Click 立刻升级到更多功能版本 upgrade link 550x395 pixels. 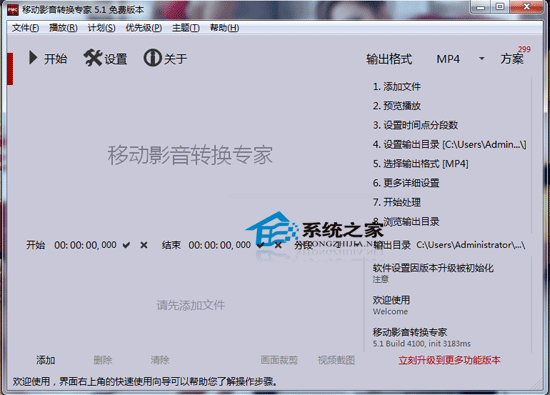click(x=449, y=360)
